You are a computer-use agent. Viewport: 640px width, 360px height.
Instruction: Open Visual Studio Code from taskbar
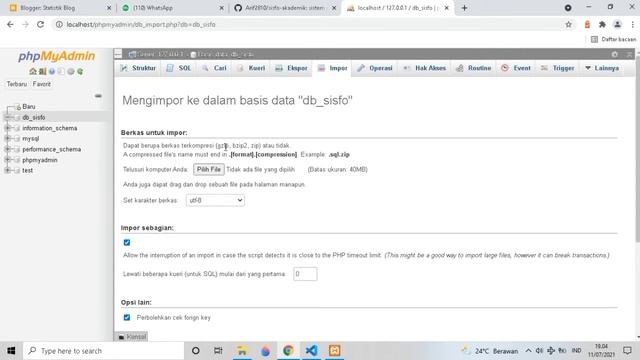click(311, 351)
